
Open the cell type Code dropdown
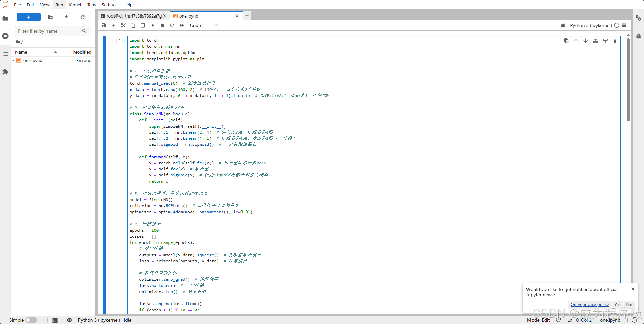(x=203, y=25)
